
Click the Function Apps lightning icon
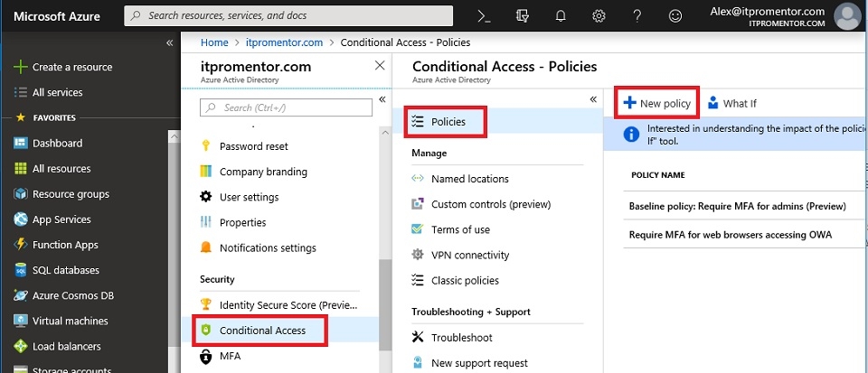[21, 245]
